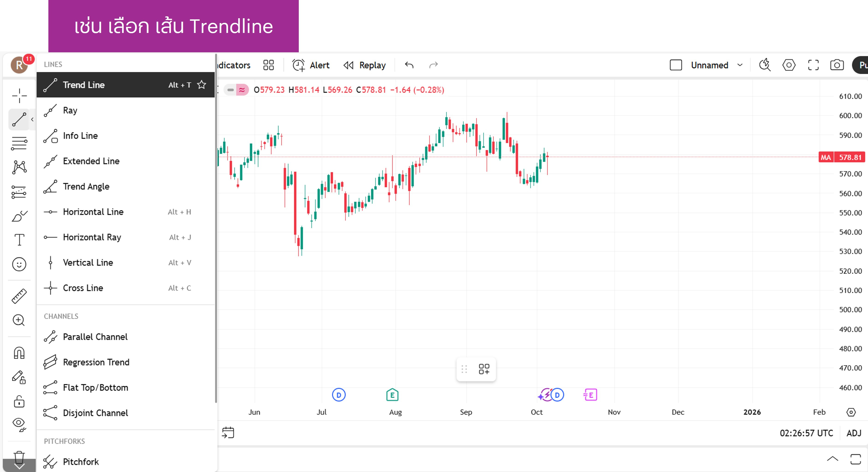This screenshot has width=868, height=472.
Task: Toggle lock all drawings icon
Action: (x=19, y=401)
